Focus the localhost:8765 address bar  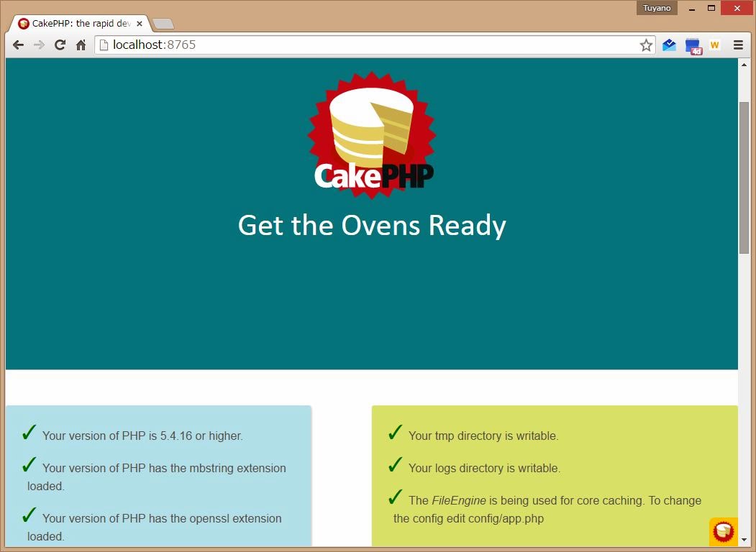coord(374,45)
